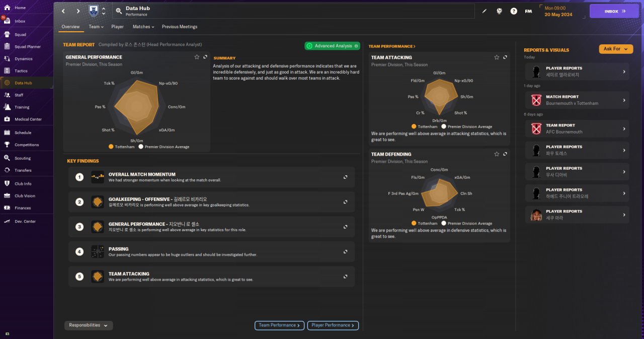Viewport: 644px width, 339px height.
Task: Open Tactics in the sidebar
Action: pyautogui.click(x=21, y=71)
